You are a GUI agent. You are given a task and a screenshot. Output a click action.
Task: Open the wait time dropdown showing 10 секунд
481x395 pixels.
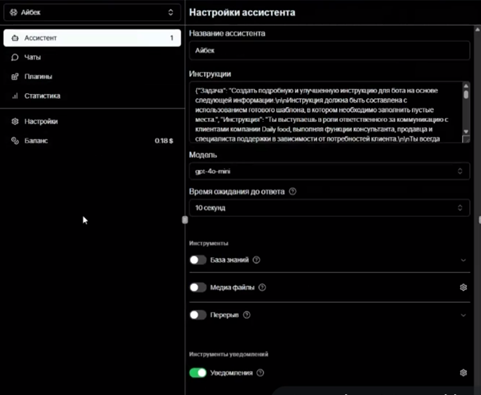(x=329, y=208)
